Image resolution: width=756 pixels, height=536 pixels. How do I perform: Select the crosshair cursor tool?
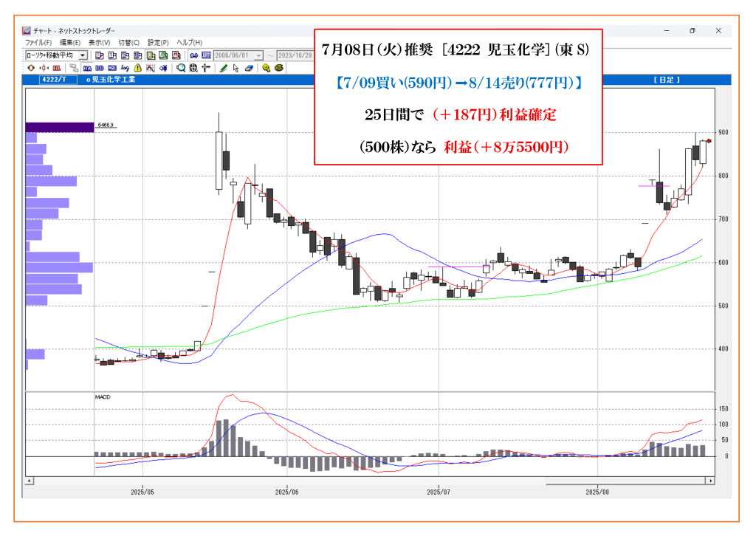[205, 68]
